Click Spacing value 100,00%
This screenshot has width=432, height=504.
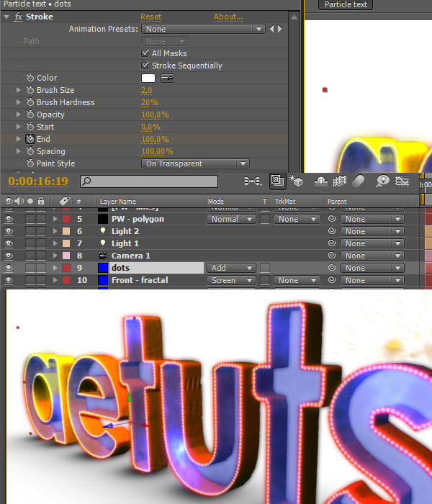[157, 151]
